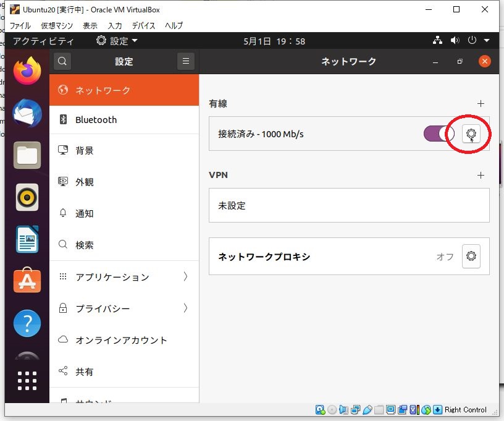Click the network icon in top panel

437,41
